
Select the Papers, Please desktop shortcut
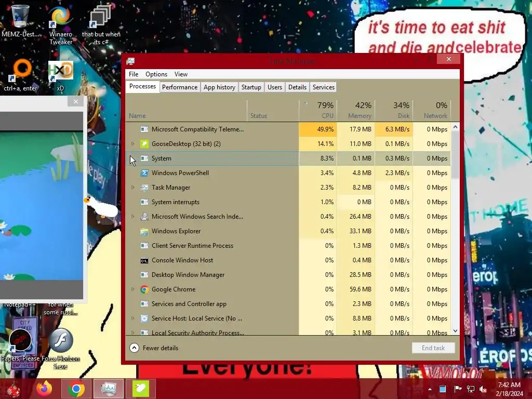click(x=20, y=345)
